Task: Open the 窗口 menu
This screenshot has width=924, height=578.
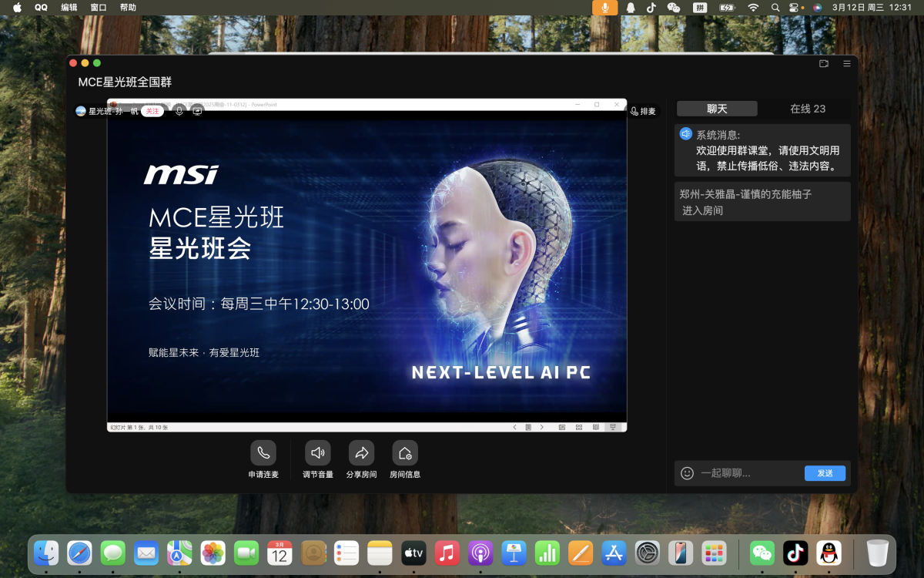Action: (x=99, y=7)
